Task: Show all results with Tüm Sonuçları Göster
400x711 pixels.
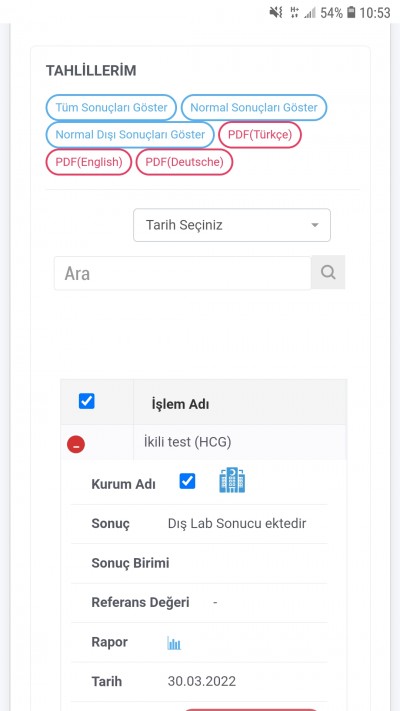Action: [111, 107]
